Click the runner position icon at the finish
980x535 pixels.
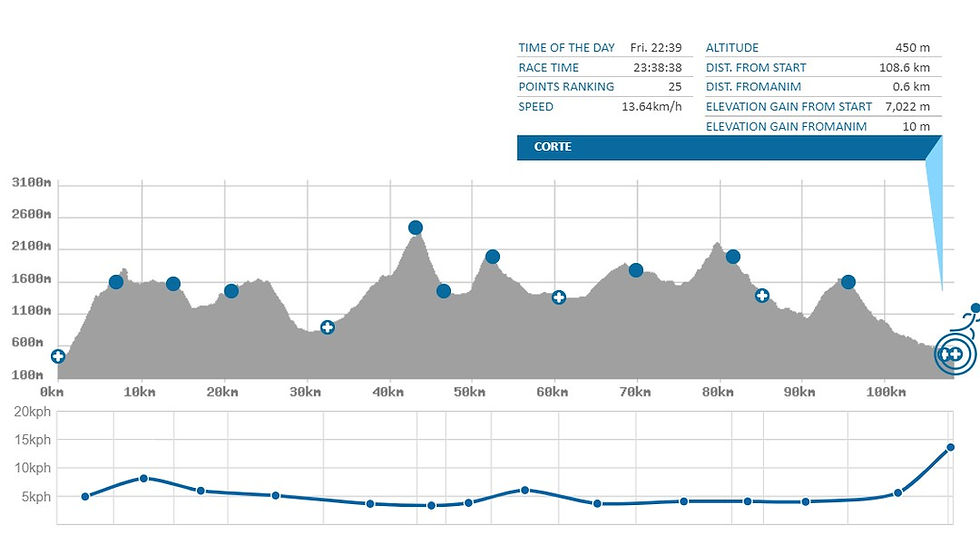[966, 319]
